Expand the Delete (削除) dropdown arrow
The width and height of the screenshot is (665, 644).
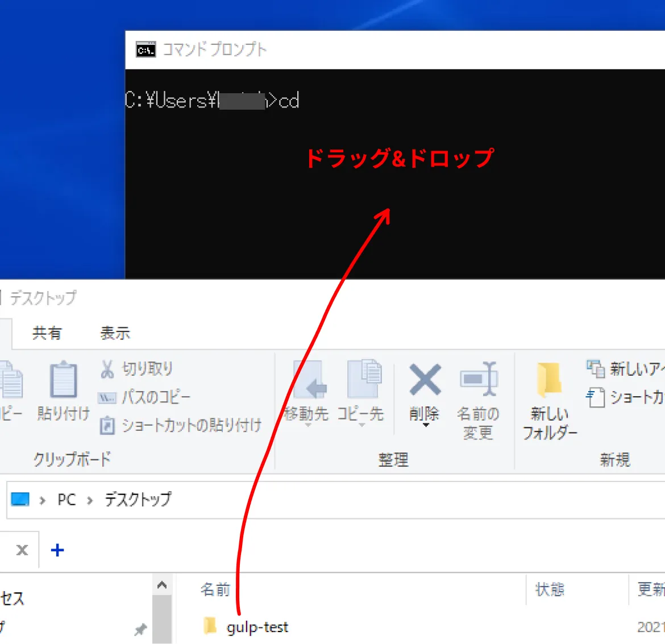tap(425, 425)
